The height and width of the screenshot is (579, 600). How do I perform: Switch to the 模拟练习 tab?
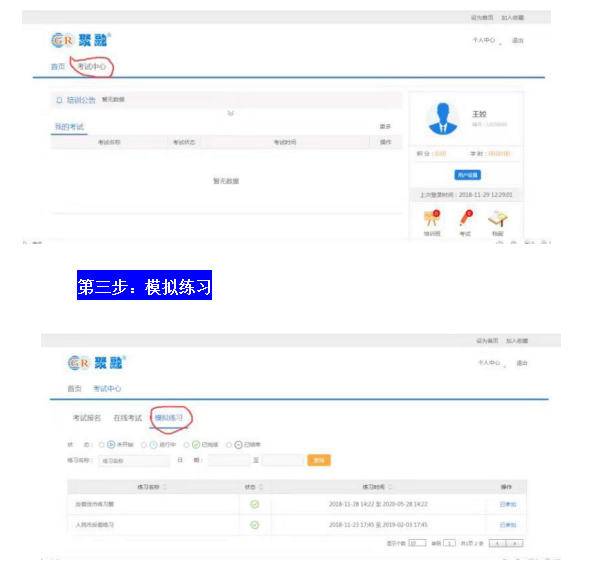pyautogui.click(x=169, y=417)
